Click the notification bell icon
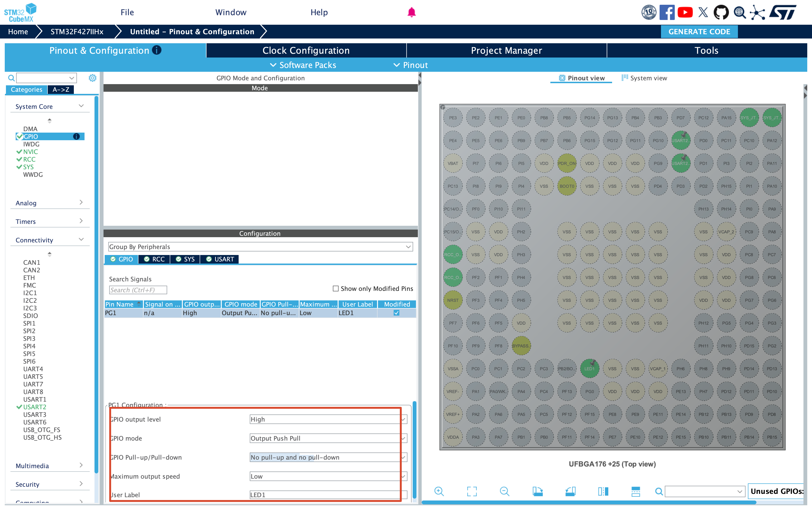The image size is (812, 510). pyautogui.click(x=411, y=13)
